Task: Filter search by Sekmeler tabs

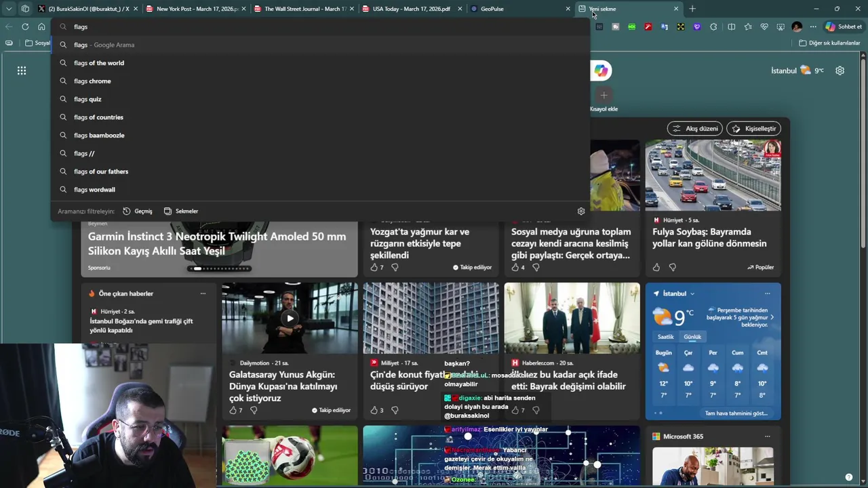Action: pos(180,211)
